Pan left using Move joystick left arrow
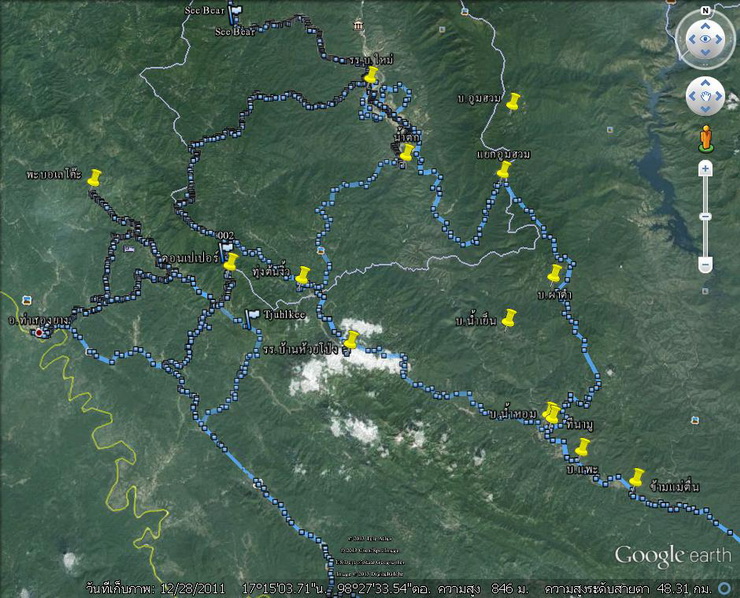Image resolution: width=740 pixels, height=598 pixels. point(692,97)
